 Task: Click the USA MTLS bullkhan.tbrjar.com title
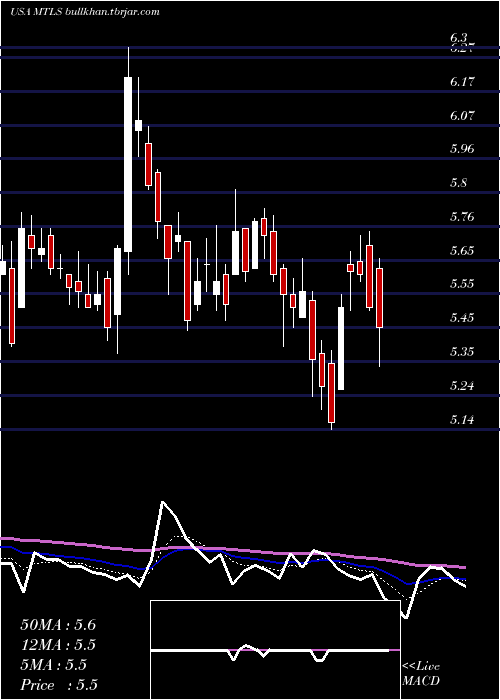[85, 12]
